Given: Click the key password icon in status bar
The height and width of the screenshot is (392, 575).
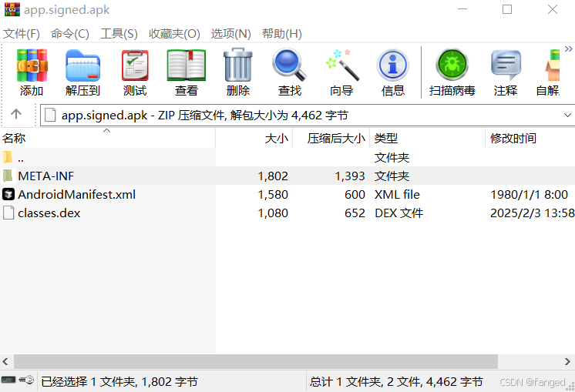Looking at the screenshot, I should coord(26,380).
